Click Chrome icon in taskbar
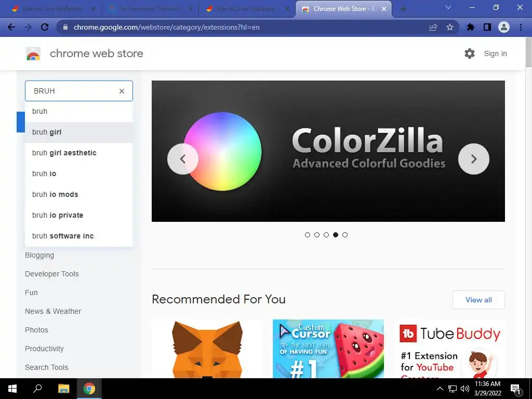The width and height of the screenshot is (532, 399). pyautogui.click(x=89, y=389)
